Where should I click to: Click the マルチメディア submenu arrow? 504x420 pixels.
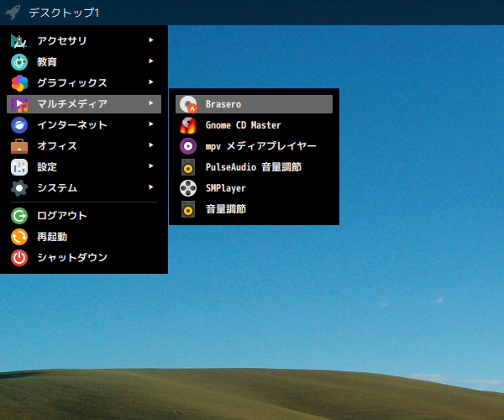tap(151, 102)
